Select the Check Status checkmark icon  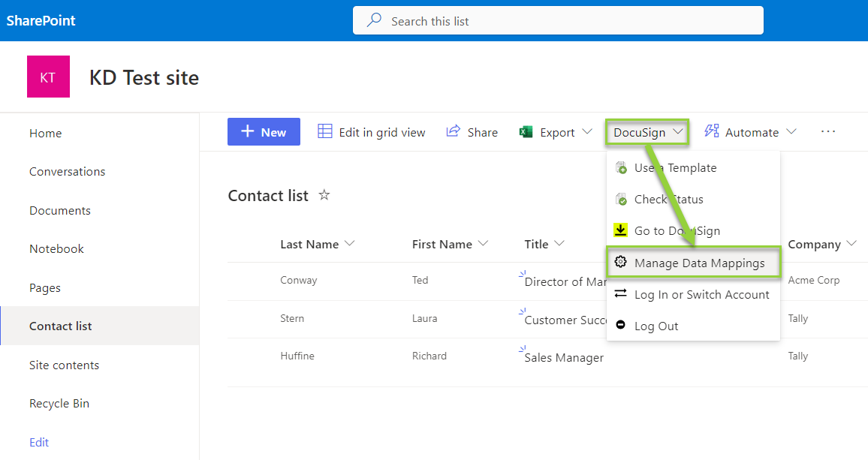pos(621,199)
